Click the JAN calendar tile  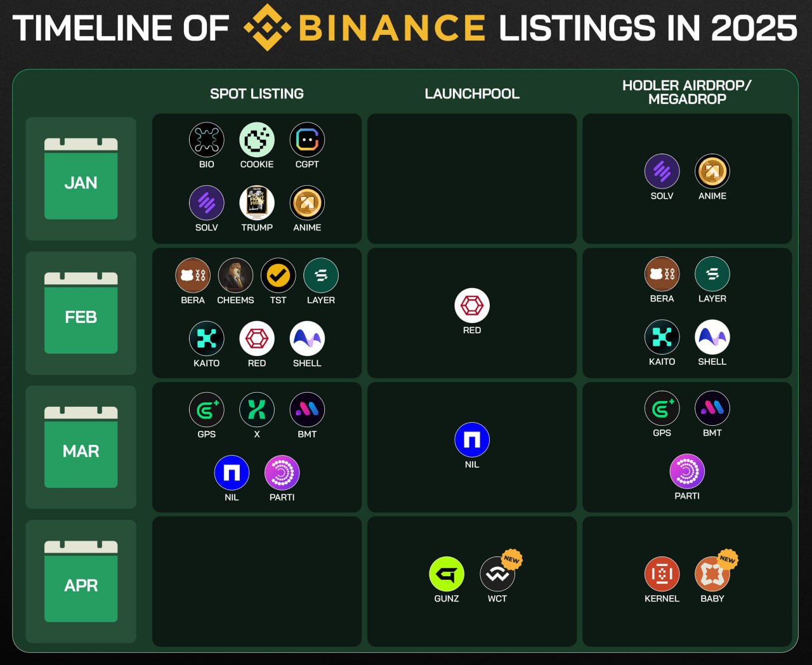81,179
